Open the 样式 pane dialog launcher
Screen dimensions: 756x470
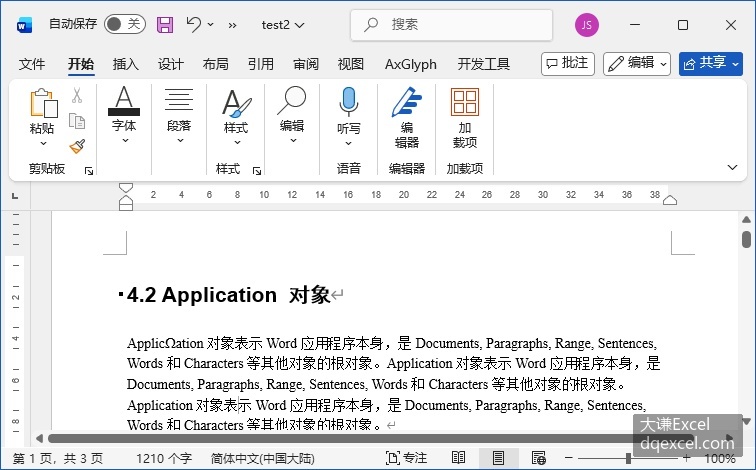tap(257, 171)
